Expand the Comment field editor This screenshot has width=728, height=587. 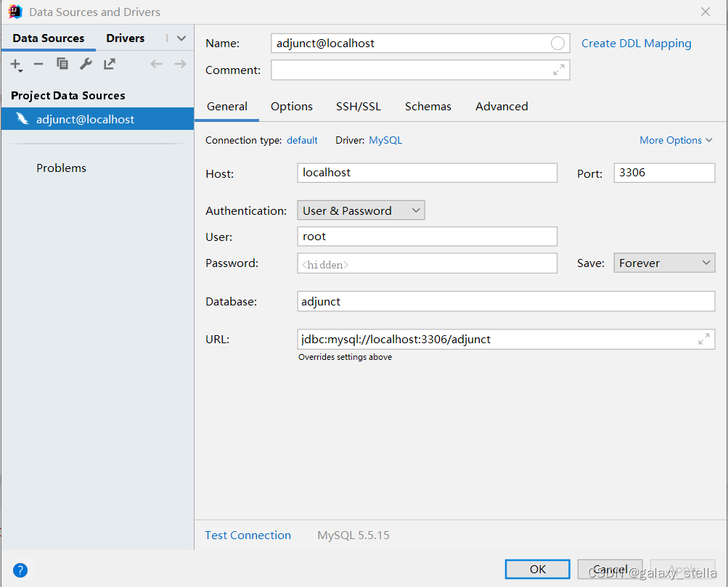point(558,70)
